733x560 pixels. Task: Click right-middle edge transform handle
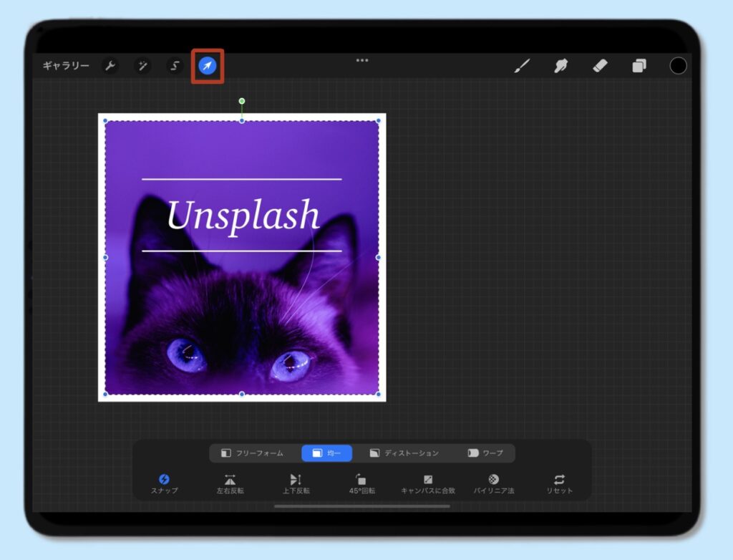tap(378, 257)
